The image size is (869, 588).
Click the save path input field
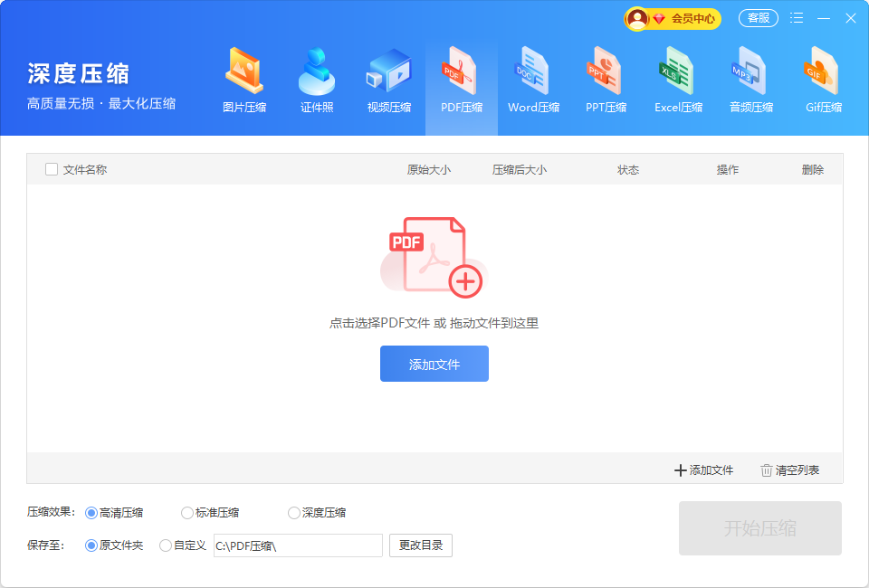298,545
